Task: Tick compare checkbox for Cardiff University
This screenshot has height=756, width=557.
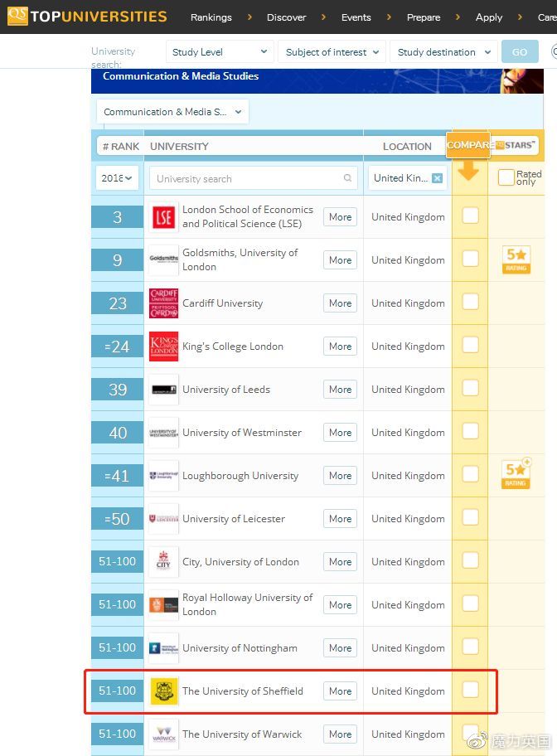Action: 470,302
